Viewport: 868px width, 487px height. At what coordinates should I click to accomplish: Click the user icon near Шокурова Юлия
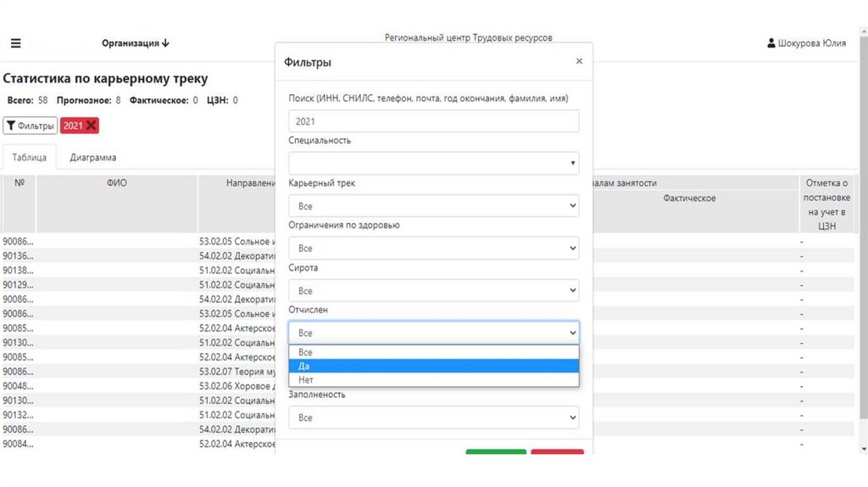pyautogui.click(x=771, y=43)
